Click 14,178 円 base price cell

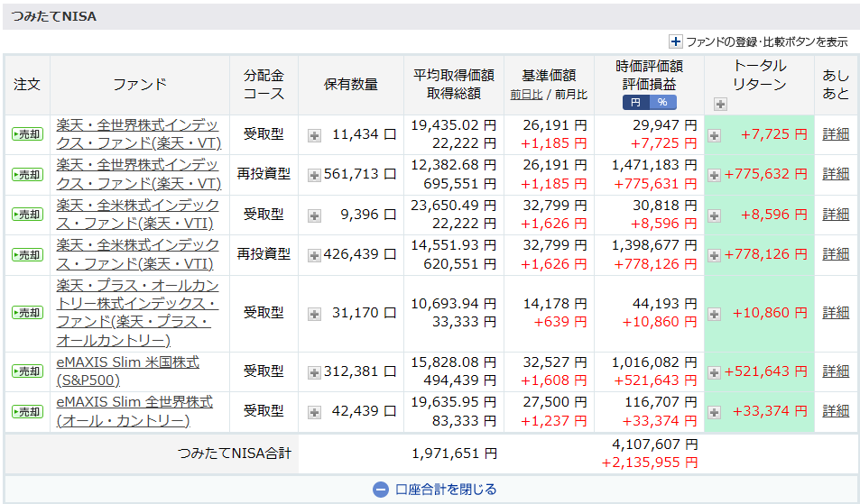point(555,304)
